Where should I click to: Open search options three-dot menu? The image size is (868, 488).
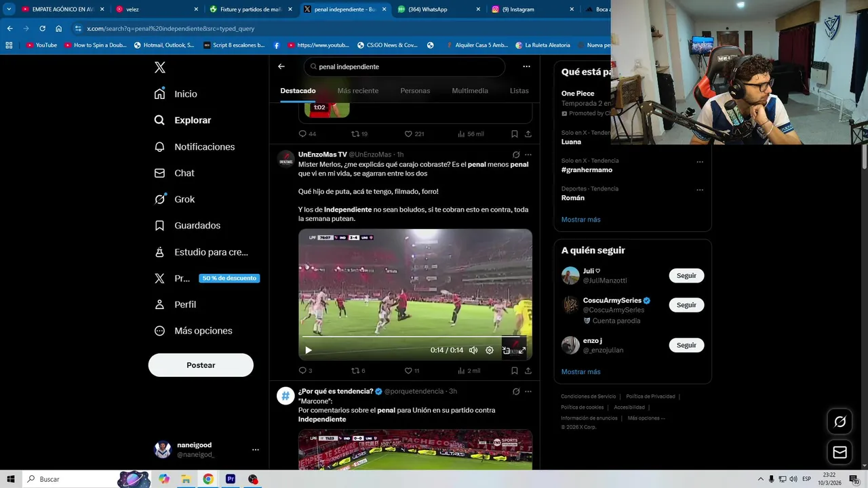(x=526, y=66)
